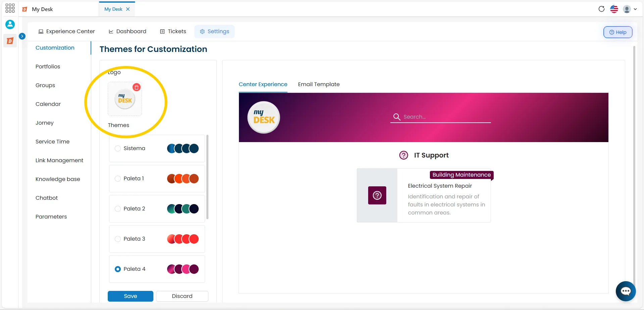
Task: Click the Paleta 2 green color swatches
Action: [183, 209]
